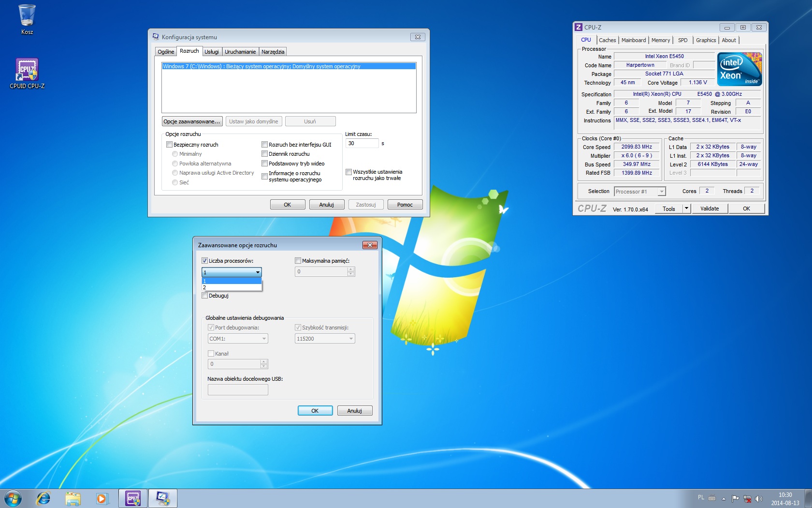The width and height of the screenshot is (812, 508).
Task: Open Graphics tab in CPU-Z
Action: 706,40
